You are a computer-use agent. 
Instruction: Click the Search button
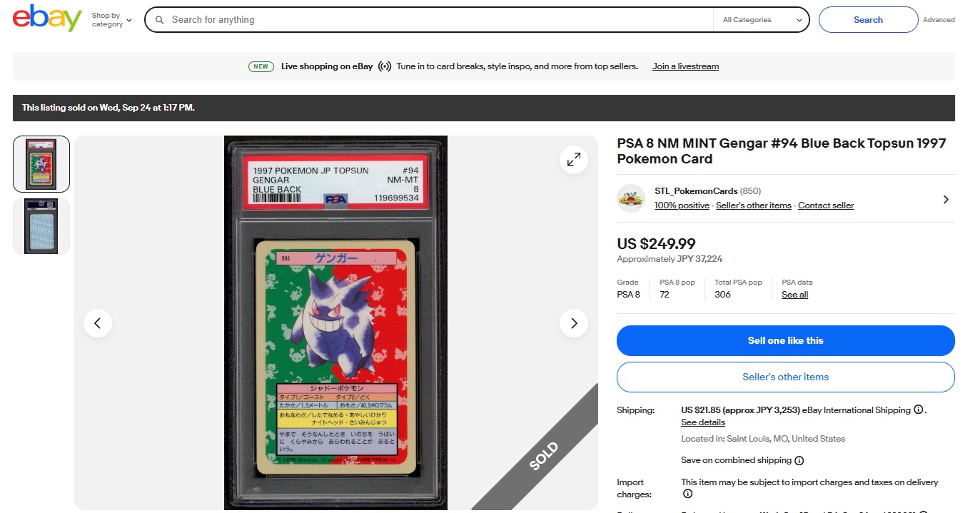click(868, 20)
